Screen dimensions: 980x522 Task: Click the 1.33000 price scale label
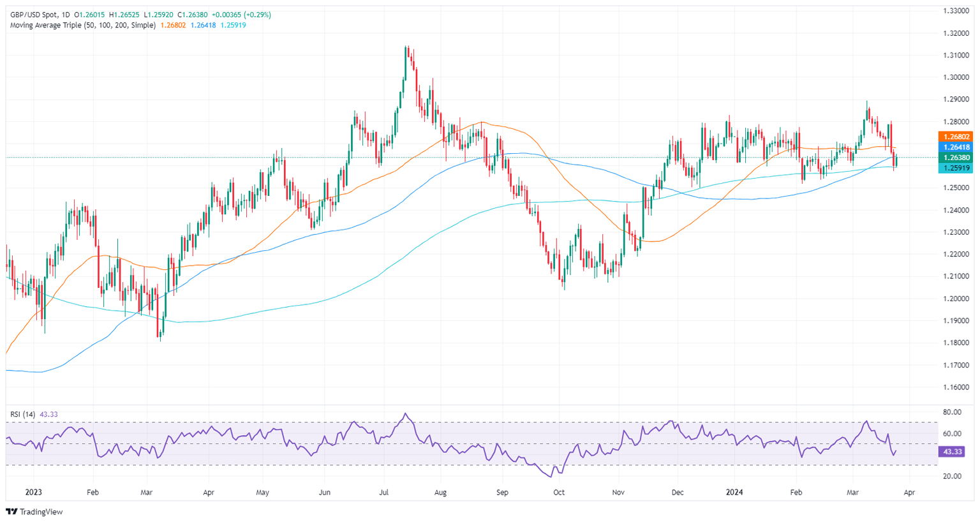click(956, 11)
